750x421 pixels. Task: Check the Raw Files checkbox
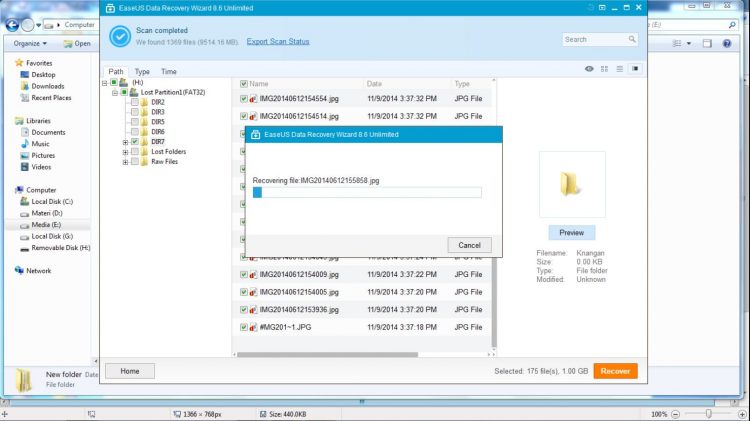click(x=135, y=162)
